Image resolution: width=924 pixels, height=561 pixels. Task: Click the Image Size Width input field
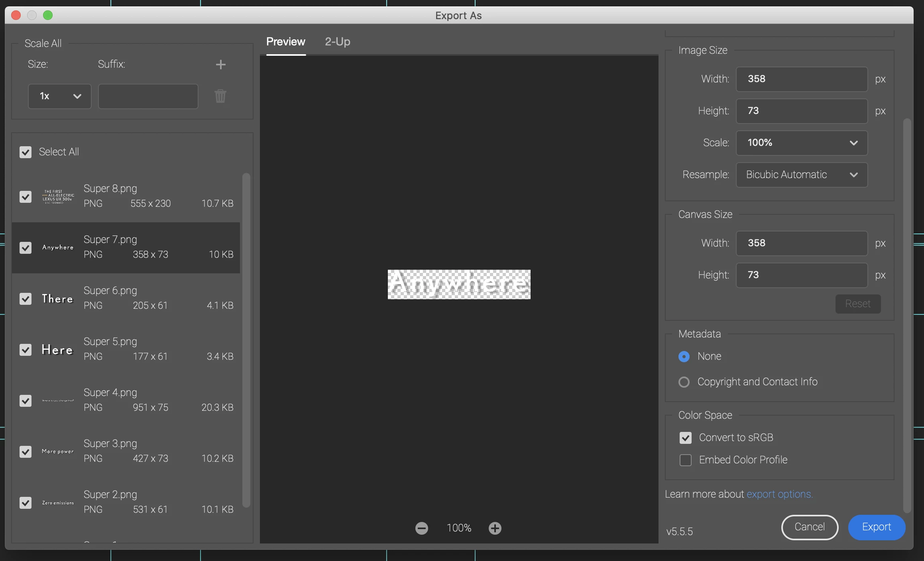click(801, 79)
